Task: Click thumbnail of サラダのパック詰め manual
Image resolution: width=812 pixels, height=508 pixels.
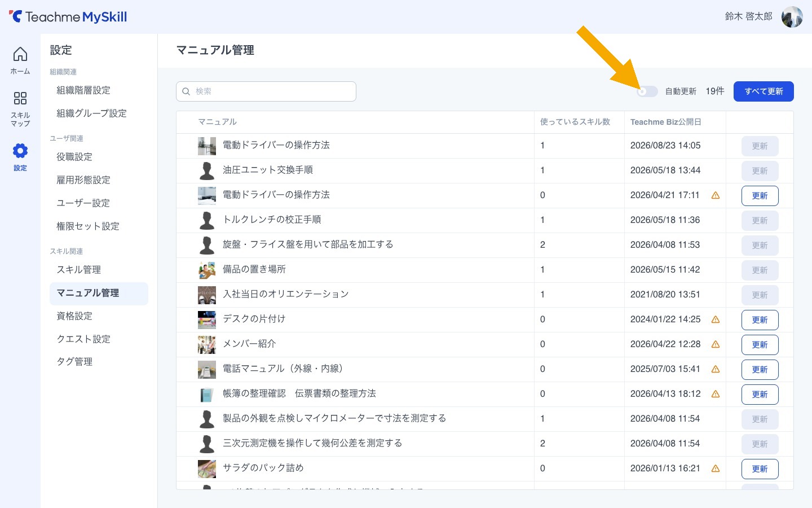Action: pos(207,469)
